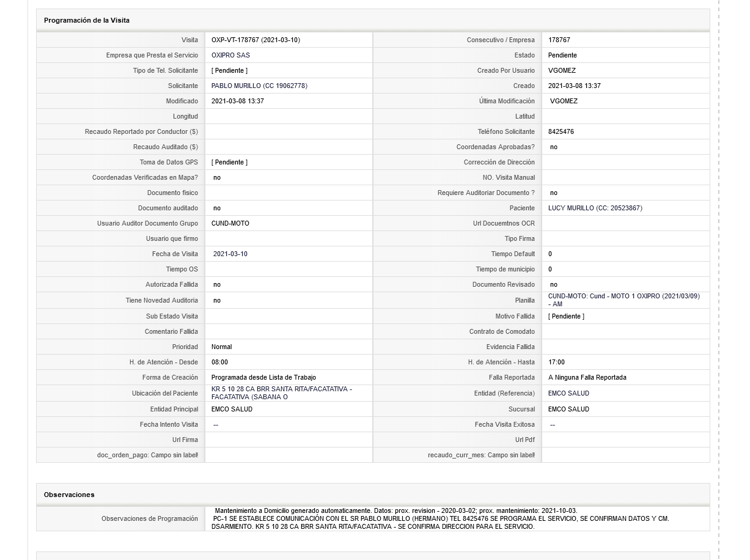Click the Estado Pendiente value

(562, 55)
